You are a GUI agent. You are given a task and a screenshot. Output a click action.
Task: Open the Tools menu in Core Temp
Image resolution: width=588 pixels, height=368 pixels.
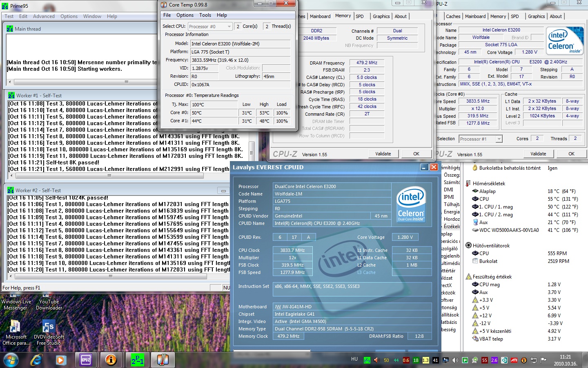(205, 15)
